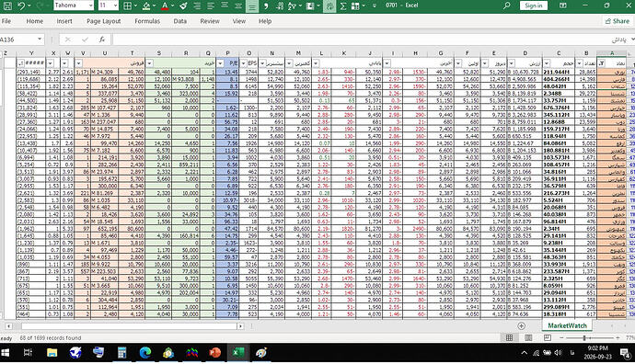Open the Review tab
The width and height of the screenshot is (635, 364).
pos(210,21)
